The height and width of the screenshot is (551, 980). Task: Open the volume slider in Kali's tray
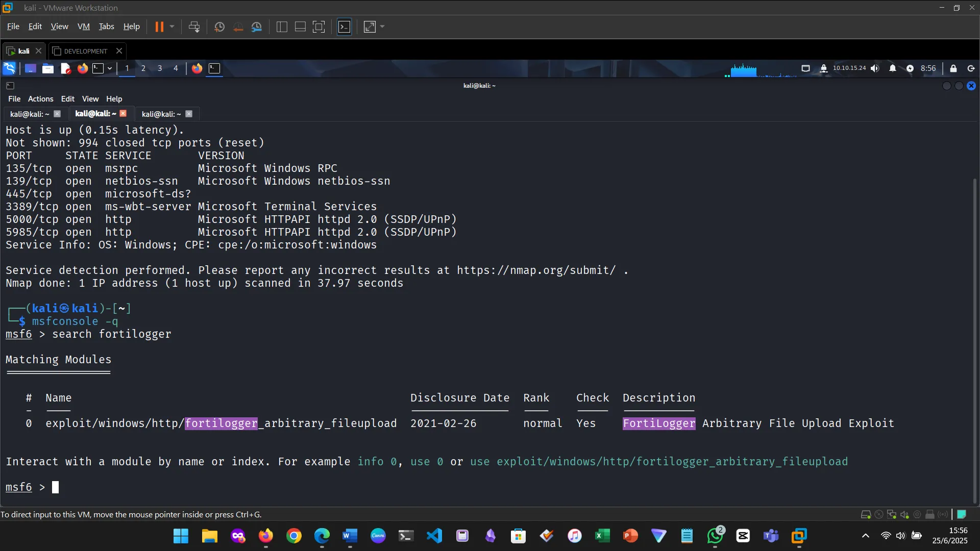[875, 68]
